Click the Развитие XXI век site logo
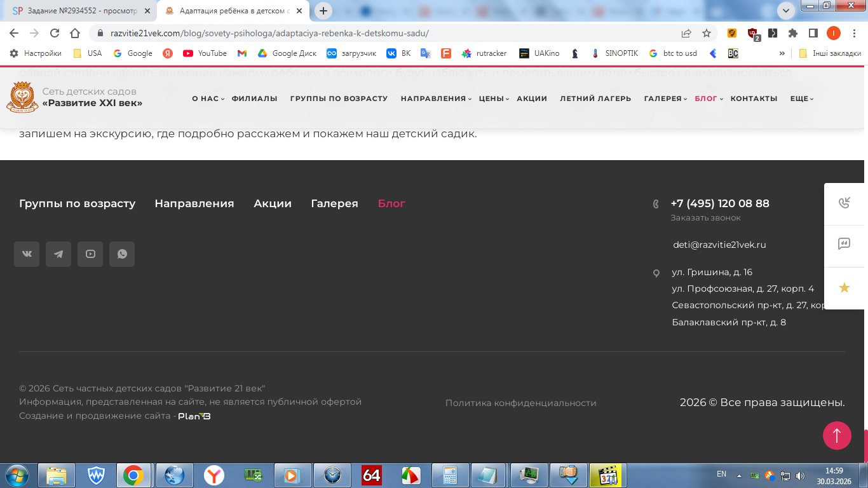The image size is (868, 488). click(x=74, y=98)
